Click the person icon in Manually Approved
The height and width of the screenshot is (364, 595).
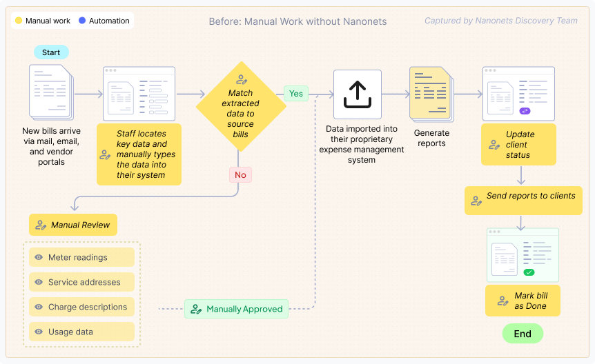coord(196,309)
